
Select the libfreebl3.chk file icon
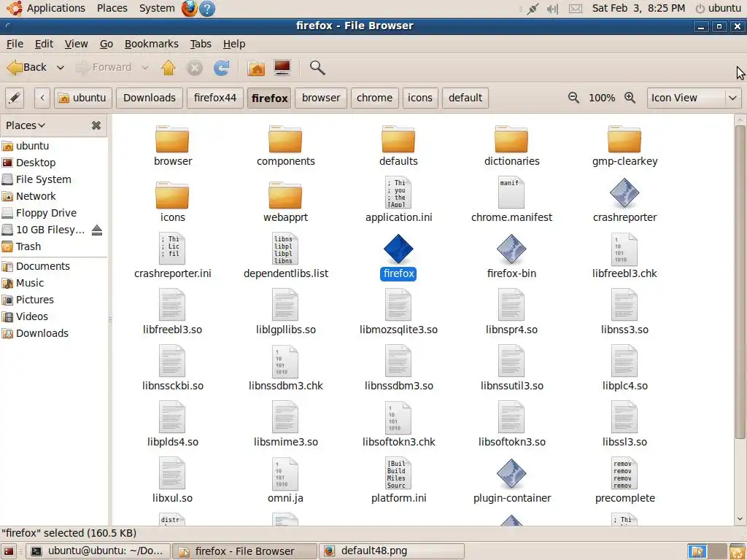tap(624, 249)
